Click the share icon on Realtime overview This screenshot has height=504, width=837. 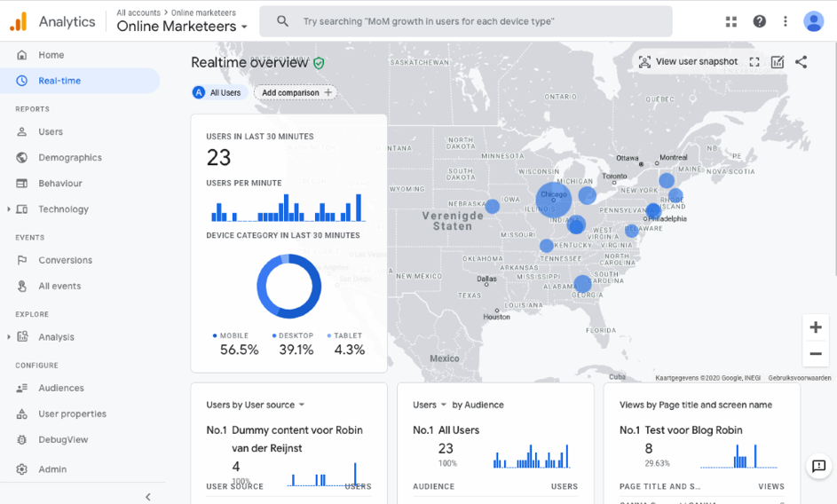(x=801, y=62)
